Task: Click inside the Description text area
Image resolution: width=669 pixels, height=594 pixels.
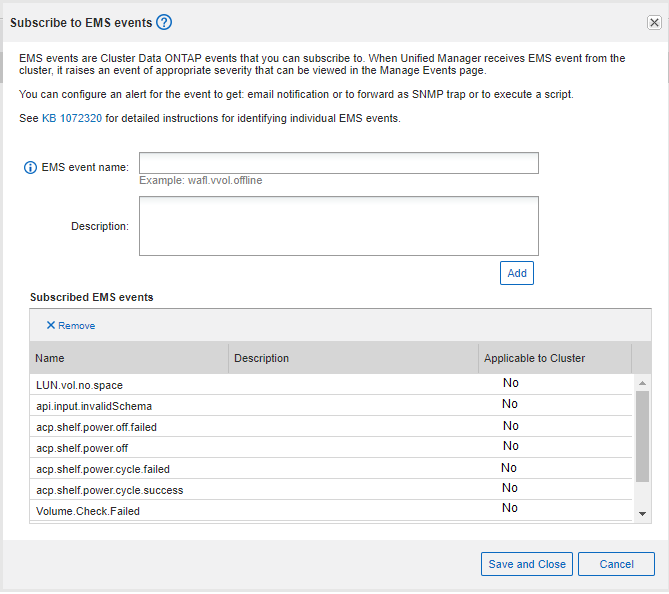Action: tap(338, 226)
